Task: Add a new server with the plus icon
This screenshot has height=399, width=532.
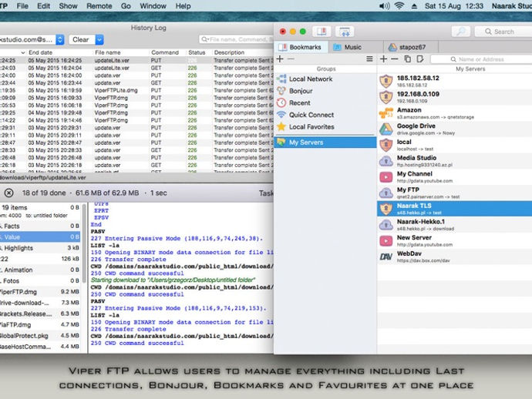Action: [383, 59]
